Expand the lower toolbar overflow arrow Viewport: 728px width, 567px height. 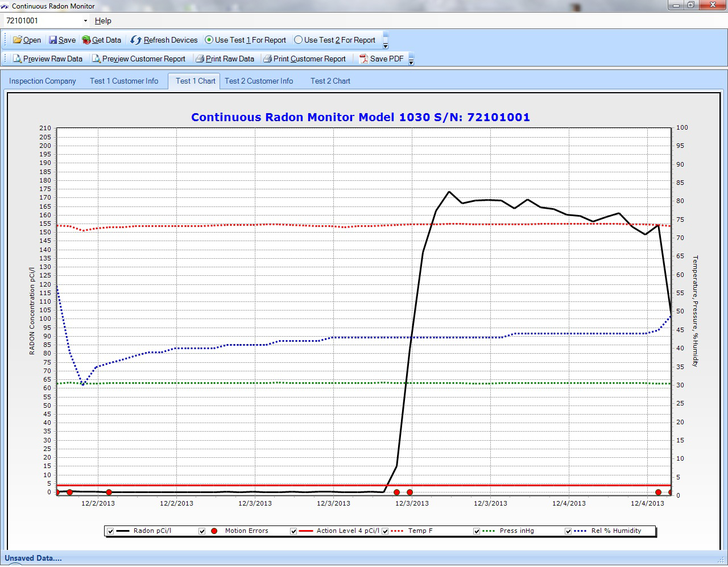(x=411, y=62)
